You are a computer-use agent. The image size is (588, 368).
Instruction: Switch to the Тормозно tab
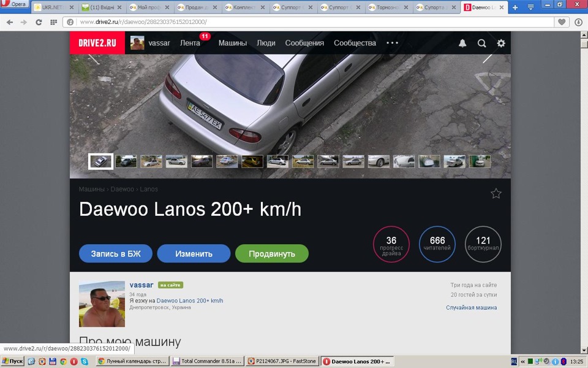pyautogui.click(x=388, y=7)
